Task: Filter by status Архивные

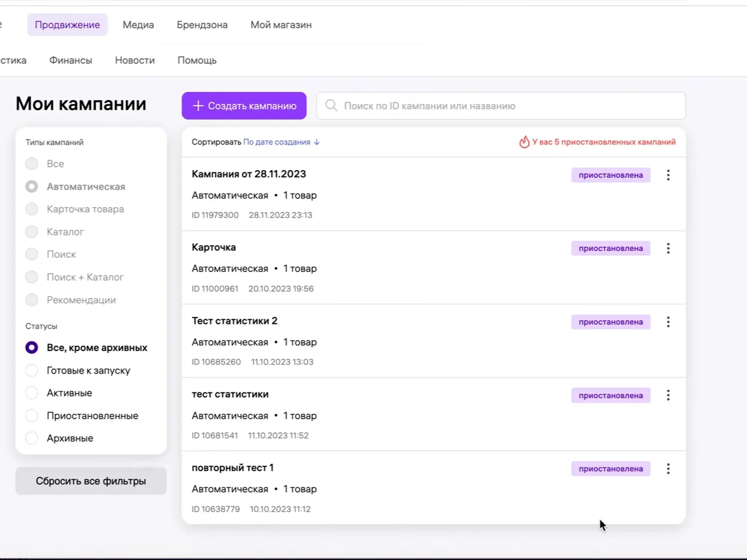Action: tap(32, 438)
